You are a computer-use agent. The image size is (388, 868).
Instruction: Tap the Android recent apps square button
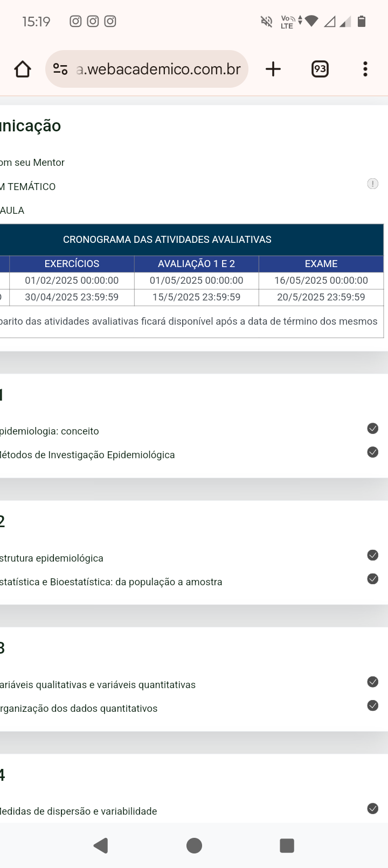pyautogui.click(x=287, y=845)
